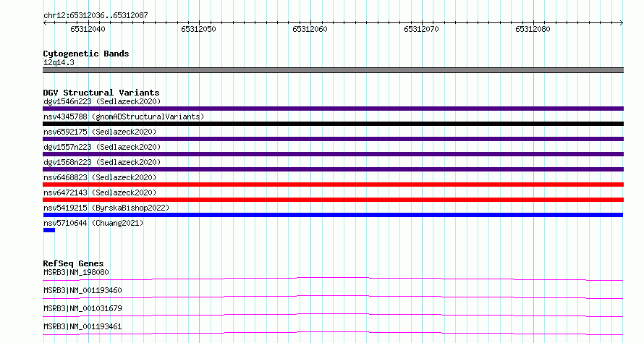Screen dimensions: 644x343
Task: Select the purple bar for dgv1546n223
Action: tap(333, 109)
